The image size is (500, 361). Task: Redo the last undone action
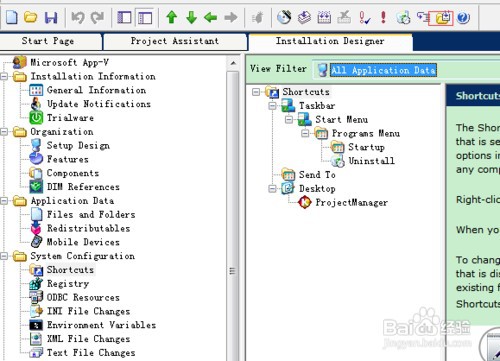click(98, 17)
